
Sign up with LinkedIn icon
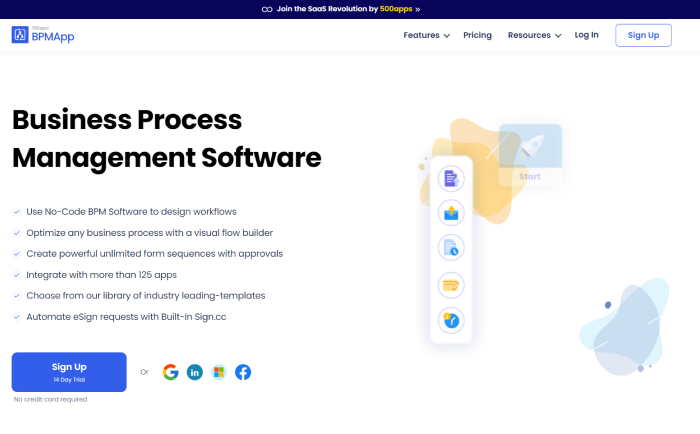pos(195,372)
